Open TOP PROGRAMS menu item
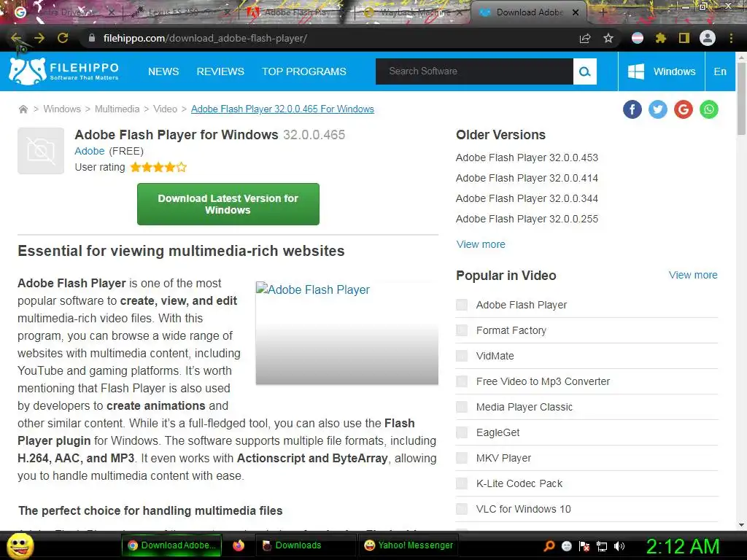This screenshot has width=747, height=560. (x=304, y=71)
